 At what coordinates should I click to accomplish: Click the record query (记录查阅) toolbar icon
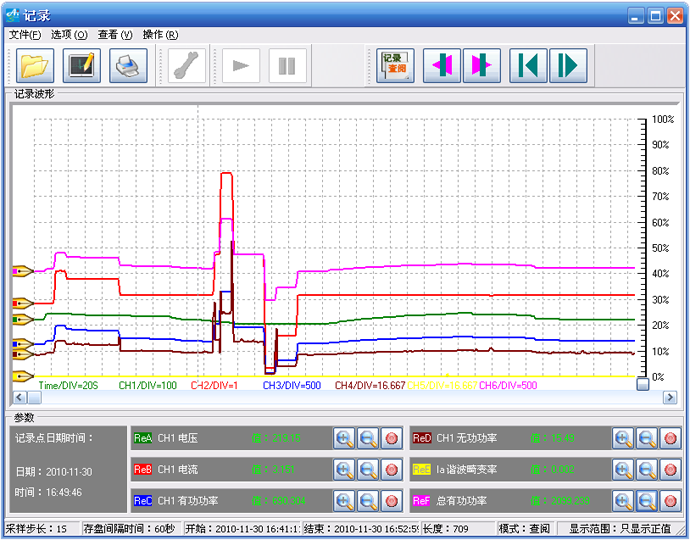(396, 66)
